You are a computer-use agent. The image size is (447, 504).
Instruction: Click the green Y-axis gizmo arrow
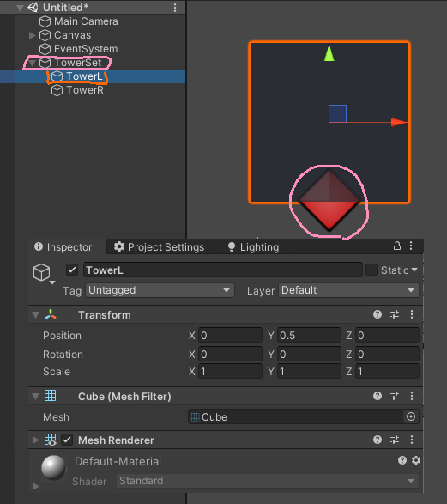pos(329,53)
